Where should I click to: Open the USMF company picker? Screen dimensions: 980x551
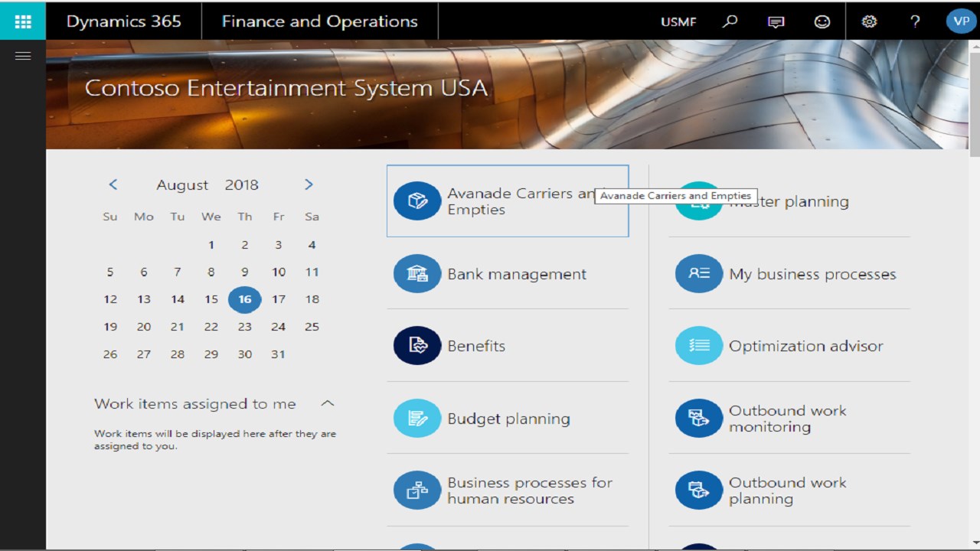pos(678,21)
